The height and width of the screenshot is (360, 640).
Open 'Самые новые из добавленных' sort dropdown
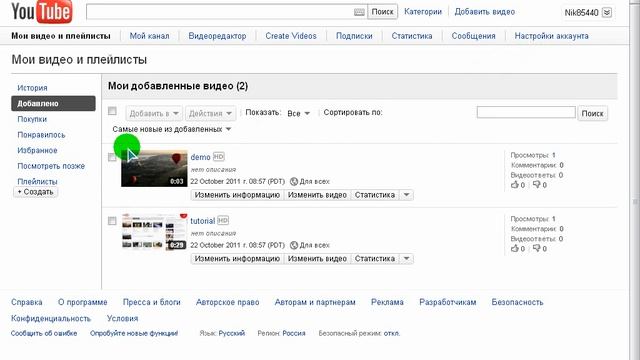pos(171,129)
